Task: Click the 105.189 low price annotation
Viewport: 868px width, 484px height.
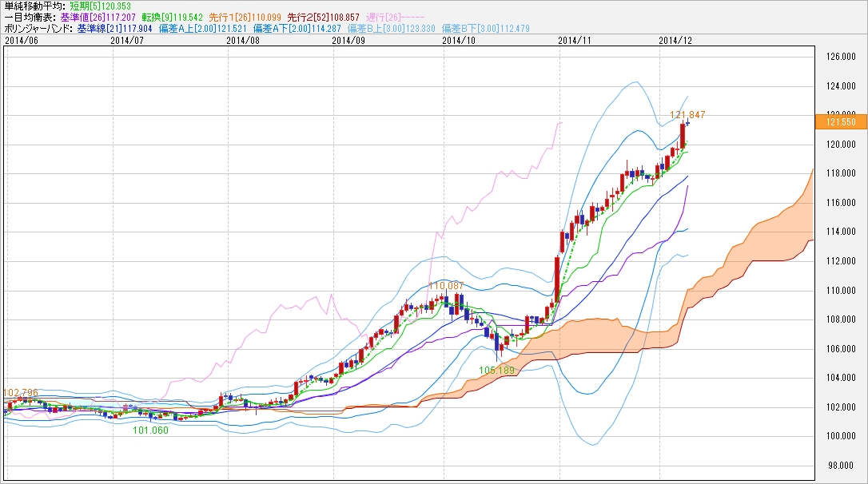Action: [x=496, y=371]
